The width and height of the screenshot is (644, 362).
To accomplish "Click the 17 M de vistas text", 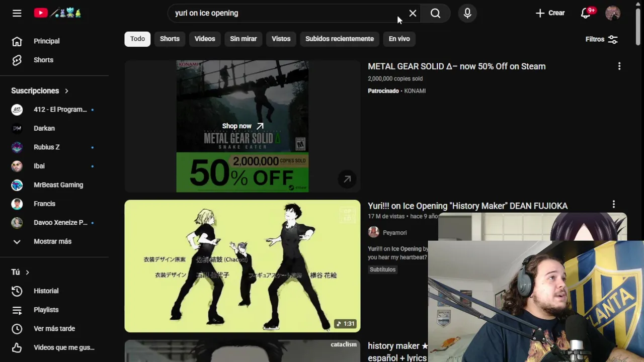I will [386, 217].
